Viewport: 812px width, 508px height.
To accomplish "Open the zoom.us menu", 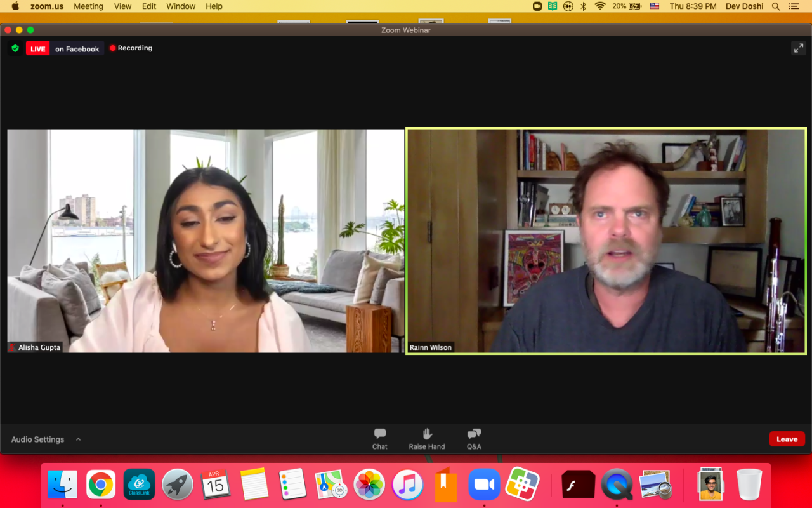I will [x=46, y=6].
